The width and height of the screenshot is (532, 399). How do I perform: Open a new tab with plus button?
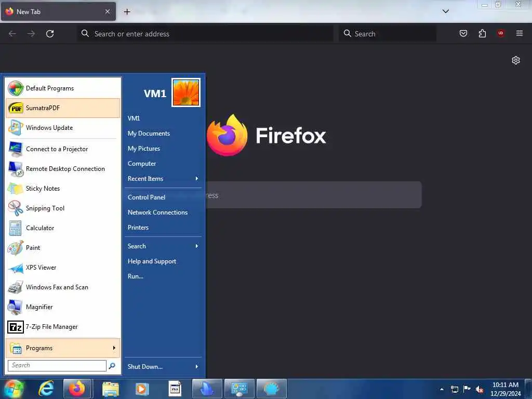pyautogui.click(x=127, y=12)
